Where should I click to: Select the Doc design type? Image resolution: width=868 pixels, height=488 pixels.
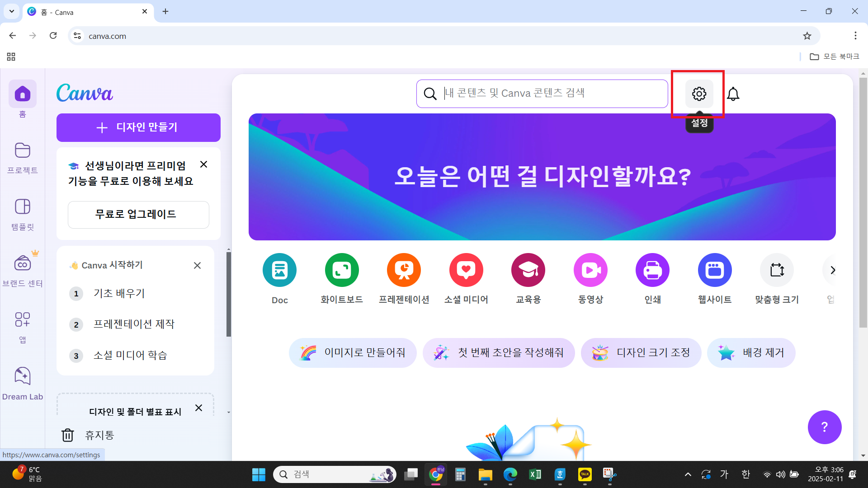[279, 270]
